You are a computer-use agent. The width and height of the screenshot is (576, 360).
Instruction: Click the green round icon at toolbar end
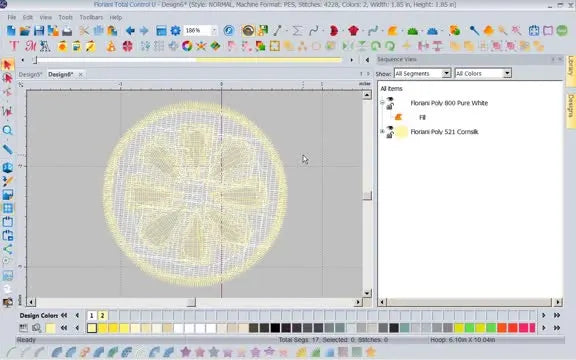[x=562, y=31]
